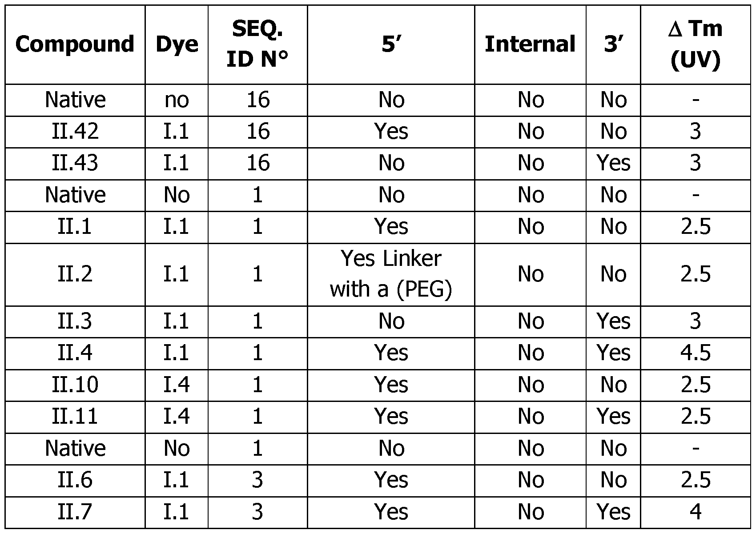This screenshot has width=756, height=534.
Task: Click the 'Yes Linker with a (PEG)' cell
Action: [x=391, y=274]
